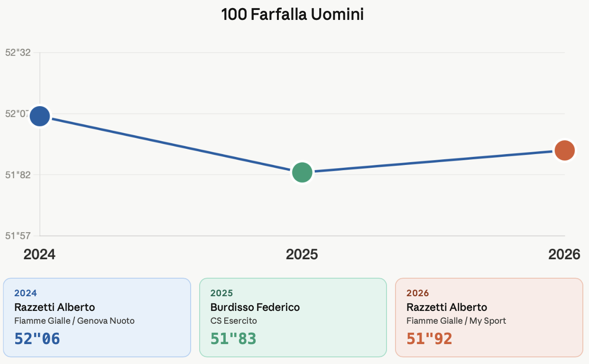The image size is (589, 364).
Task: Click the green 2025 year heading in the card
Action: (221, 293)
